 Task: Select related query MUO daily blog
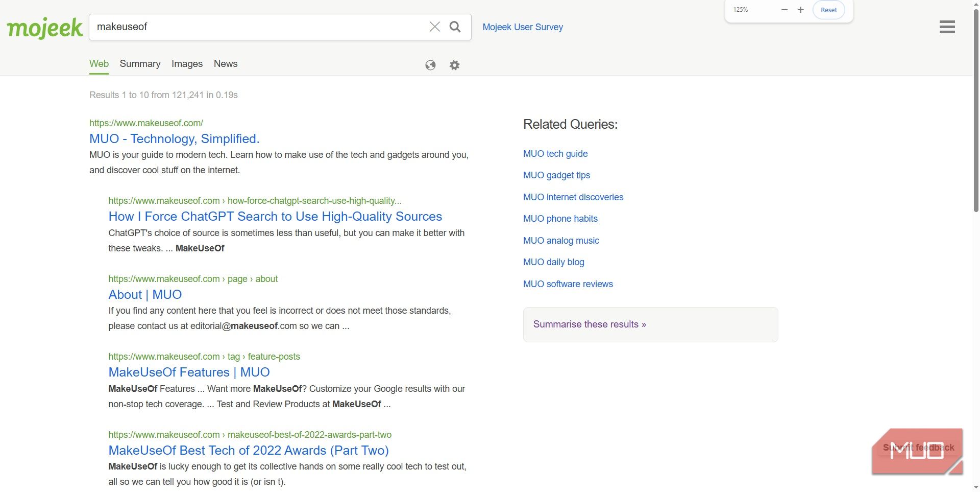click(x=554, y=262)
